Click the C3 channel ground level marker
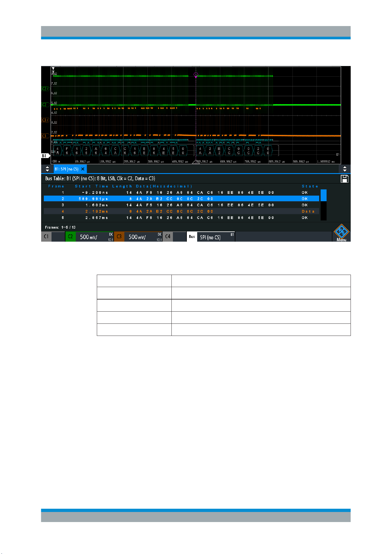392x554 pixels. click(45, 136)
